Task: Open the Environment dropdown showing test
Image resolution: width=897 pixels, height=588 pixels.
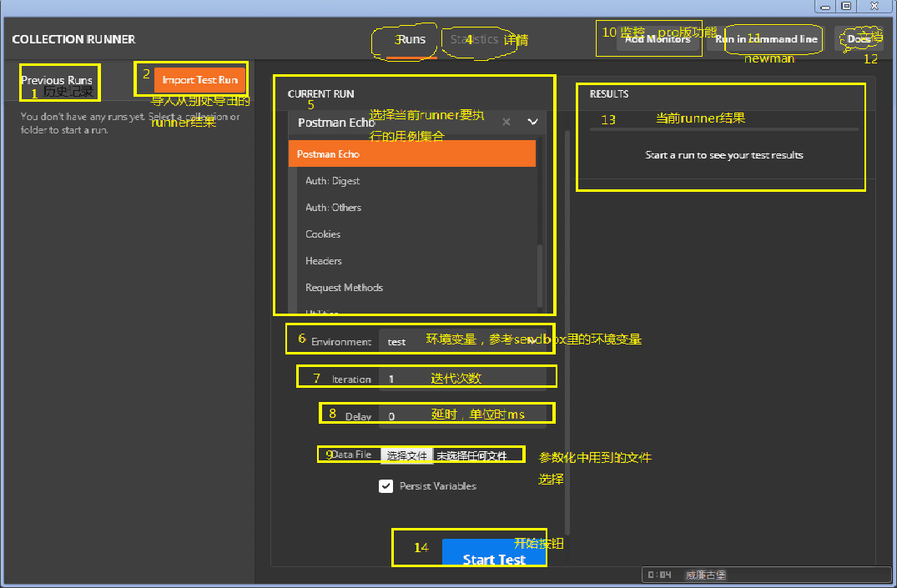Action: click(462, 341)
